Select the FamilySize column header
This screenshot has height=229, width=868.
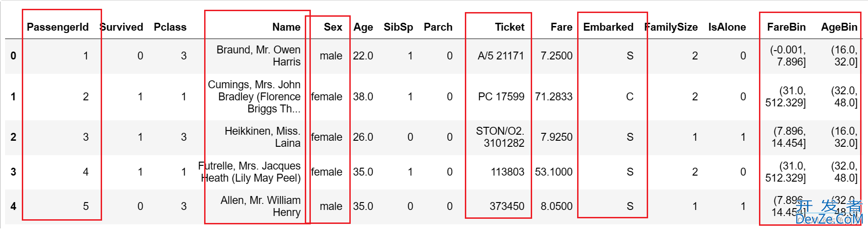[x=671, y=27]
